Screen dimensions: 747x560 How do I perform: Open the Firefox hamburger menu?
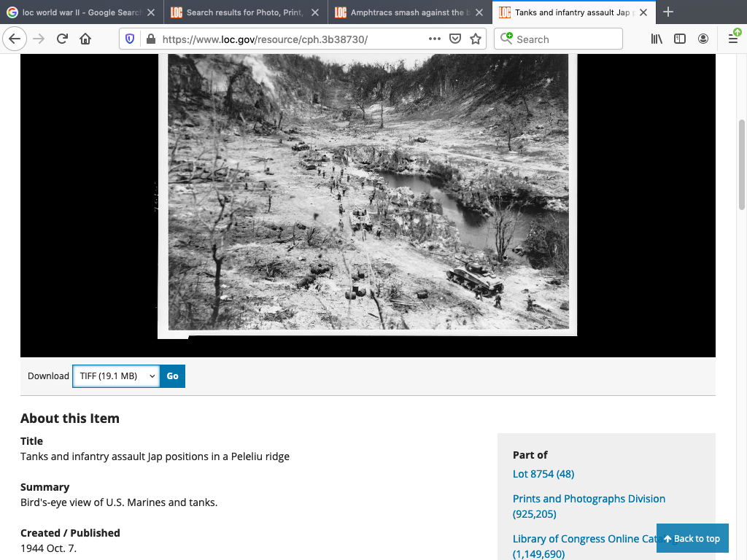point(733,39)
